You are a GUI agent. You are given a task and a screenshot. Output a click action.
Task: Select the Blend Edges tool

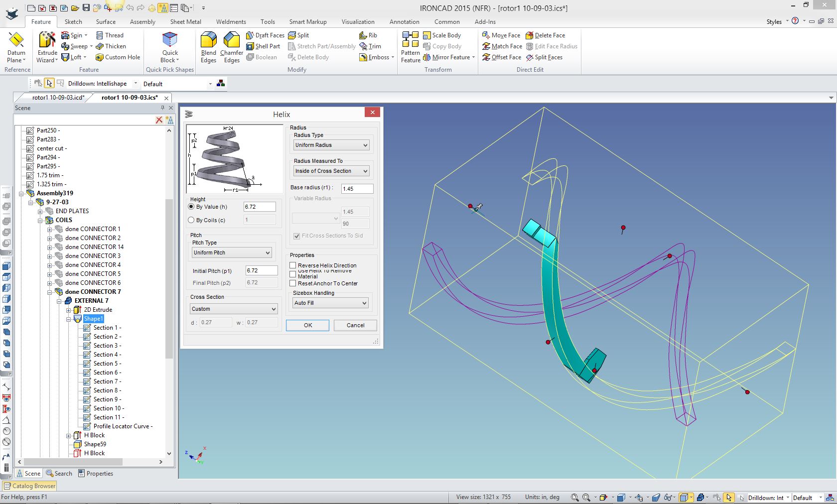click(x=208, y=47)
